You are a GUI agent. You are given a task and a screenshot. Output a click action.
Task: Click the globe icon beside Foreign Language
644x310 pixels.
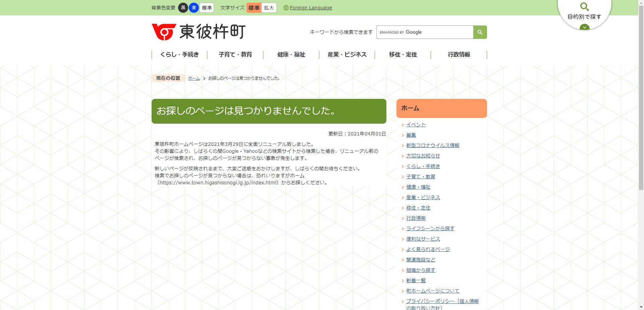click(285, 7)
